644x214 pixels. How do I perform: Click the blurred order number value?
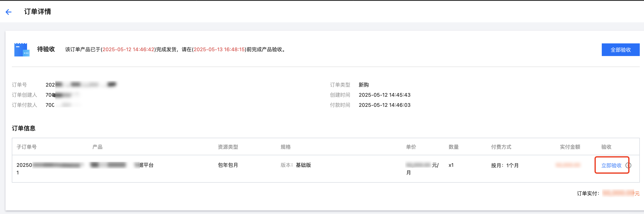[81, 85]
